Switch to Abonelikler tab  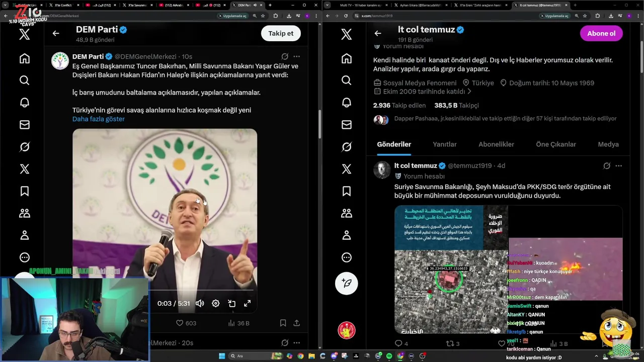point(496,144)
